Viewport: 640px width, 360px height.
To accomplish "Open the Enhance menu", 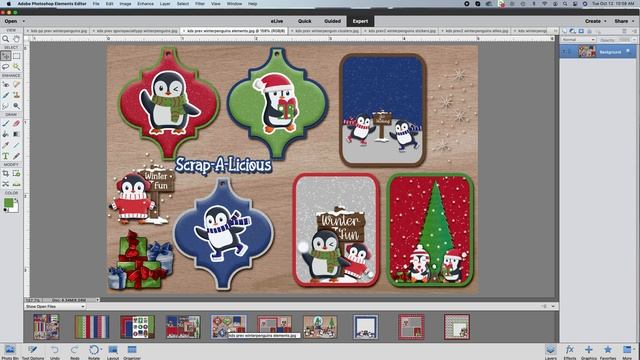I will (145, 4).
